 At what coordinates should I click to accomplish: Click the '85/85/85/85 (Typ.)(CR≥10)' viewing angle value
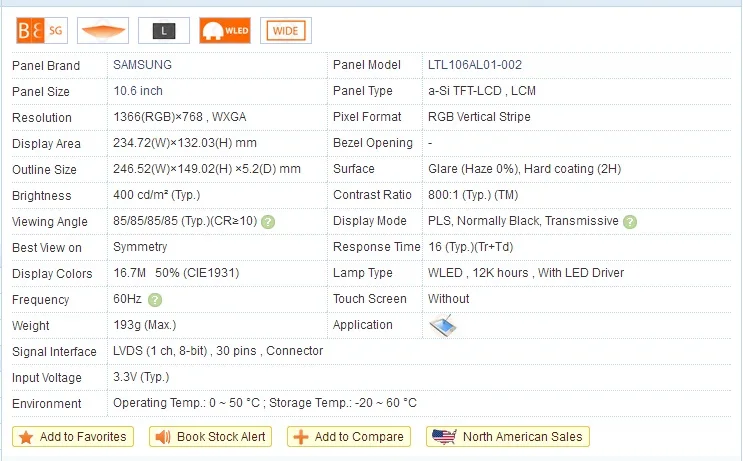(185, 221)
